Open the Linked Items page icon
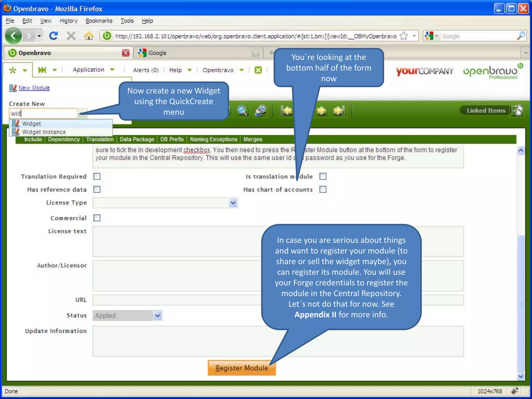532x399 pixels. coord(517,110)
